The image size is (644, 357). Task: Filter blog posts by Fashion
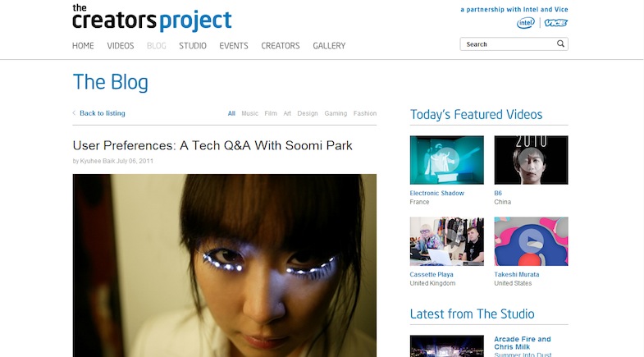click(x=365, y=113)
